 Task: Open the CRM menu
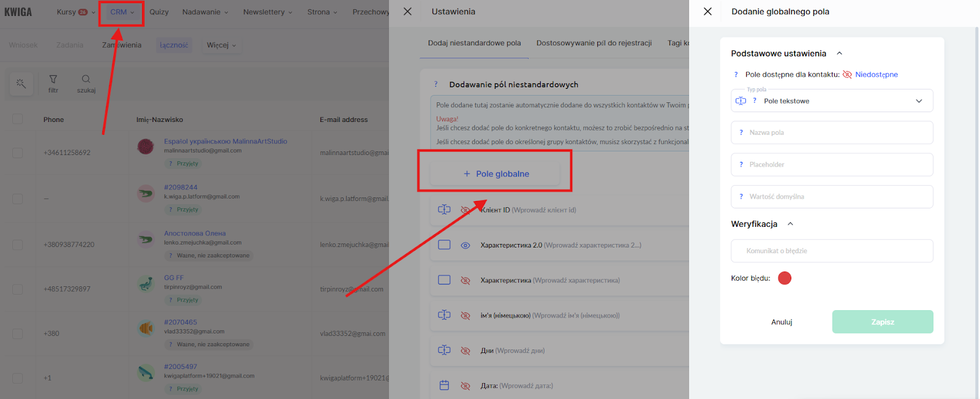point(121,12)
